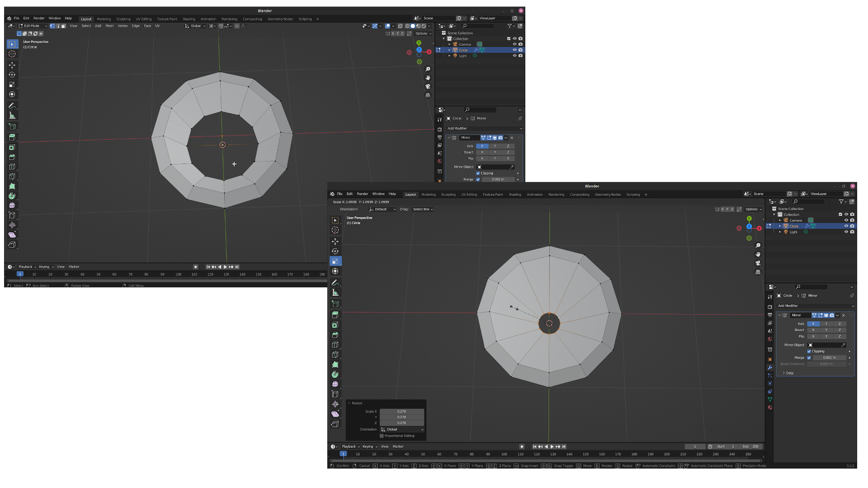Select the Transform tool in front Blender window

pos(335,271)
